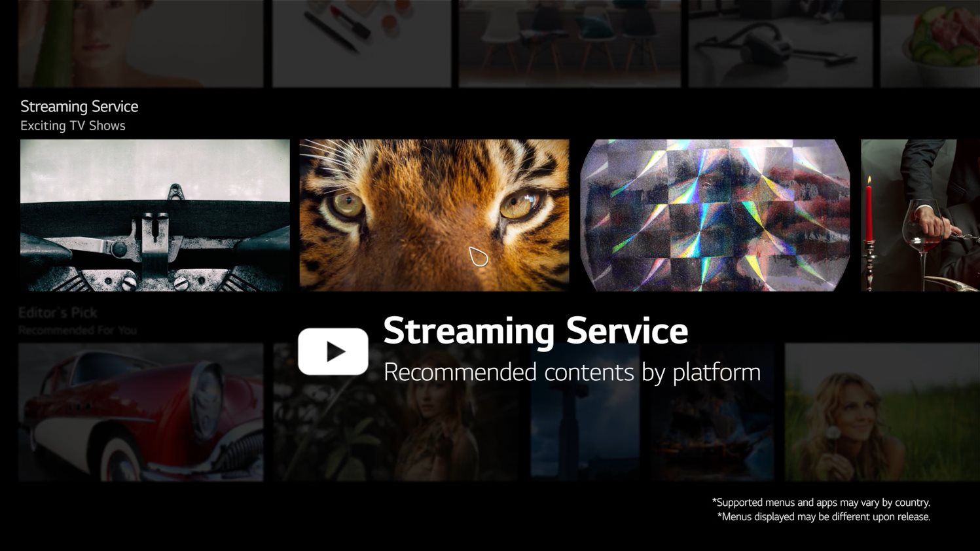Screen dimensions: 980x551
Task: Select the vacuum cleaner thumbnail
Action: point(780,43)
